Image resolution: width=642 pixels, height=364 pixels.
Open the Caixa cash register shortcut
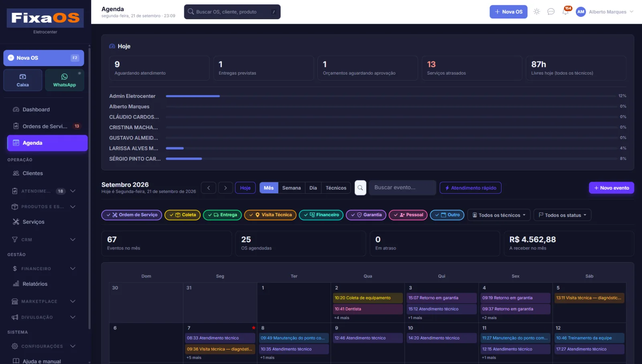tap(23, 80)
